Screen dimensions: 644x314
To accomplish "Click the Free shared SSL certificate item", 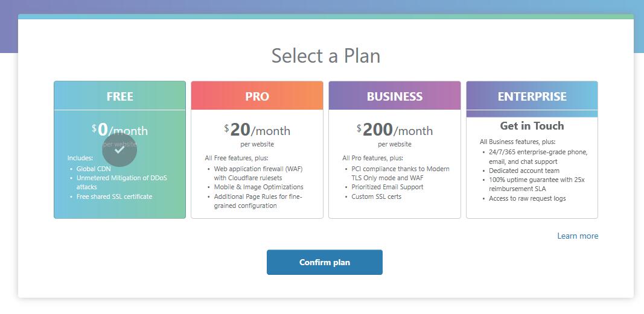I will pos(114,196).
